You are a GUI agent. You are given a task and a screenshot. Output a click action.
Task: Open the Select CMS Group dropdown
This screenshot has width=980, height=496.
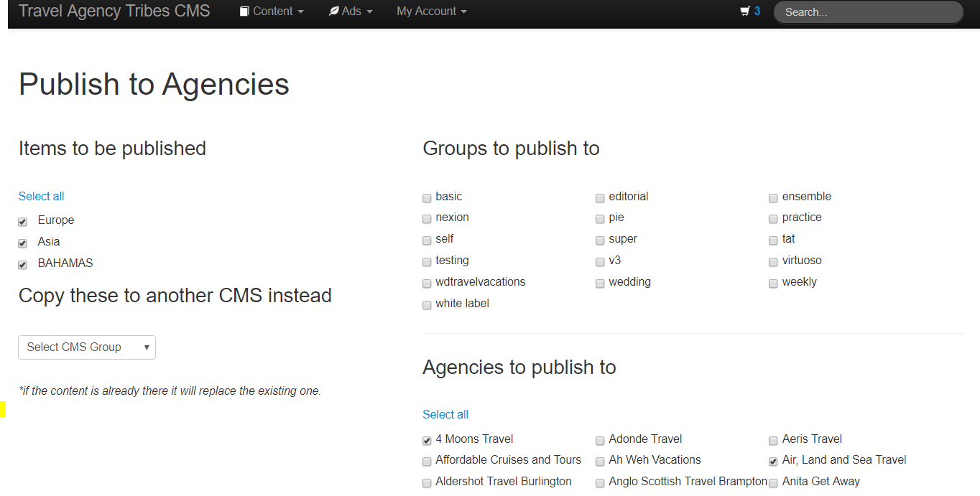pyautogui.click(x=87, y=347)
